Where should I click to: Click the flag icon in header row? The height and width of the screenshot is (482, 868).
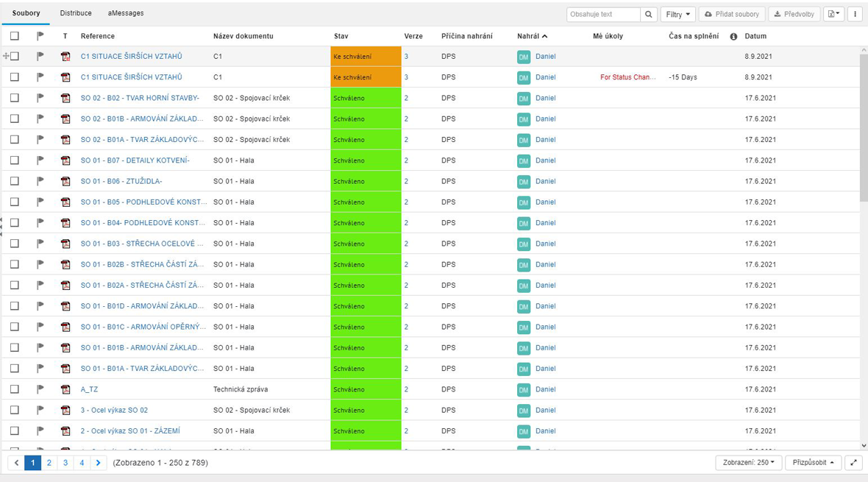point(40,36)
